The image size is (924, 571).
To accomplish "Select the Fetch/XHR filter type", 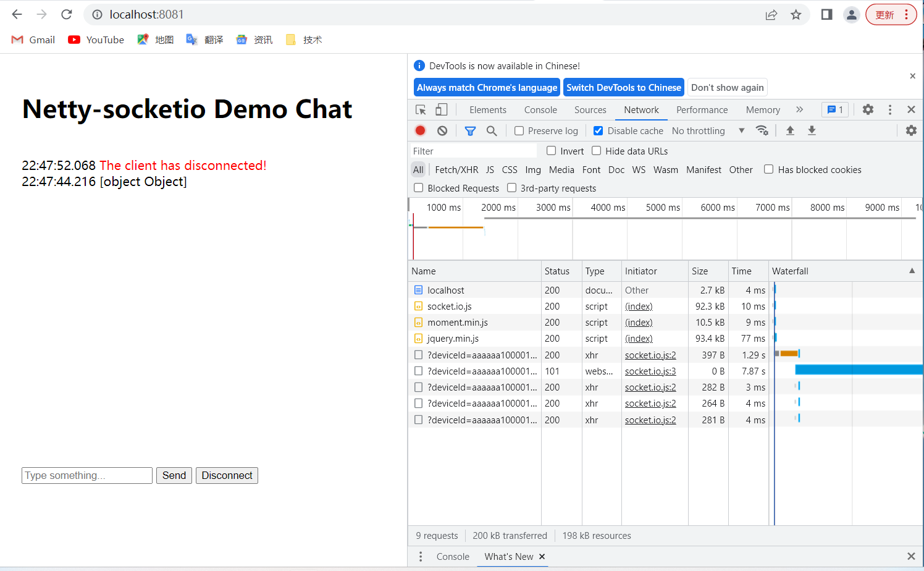I will (456, 169).
